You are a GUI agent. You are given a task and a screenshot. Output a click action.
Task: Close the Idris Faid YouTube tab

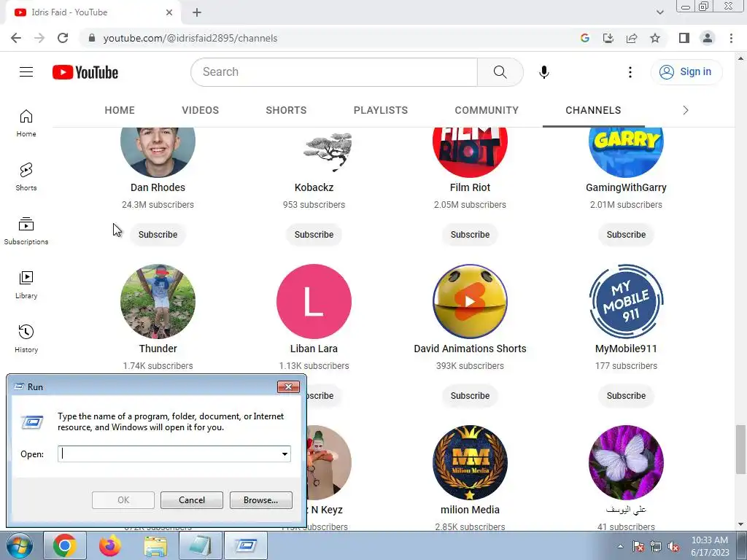(169, 13)
